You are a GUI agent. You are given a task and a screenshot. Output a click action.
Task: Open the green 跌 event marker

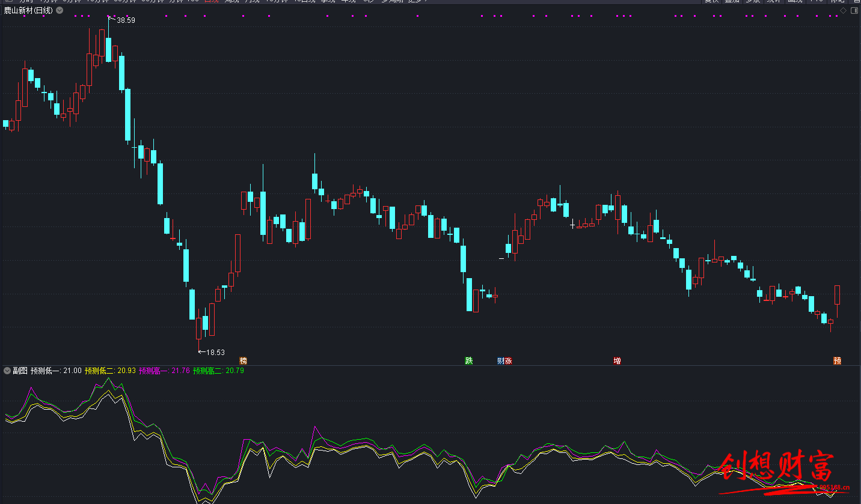click(x=468, y=361)
